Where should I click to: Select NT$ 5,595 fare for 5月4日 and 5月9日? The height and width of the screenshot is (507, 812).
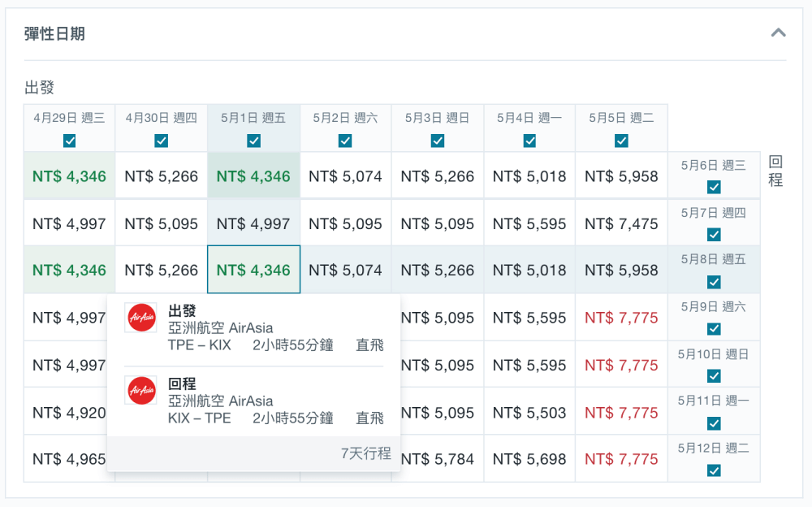[529, 317]
